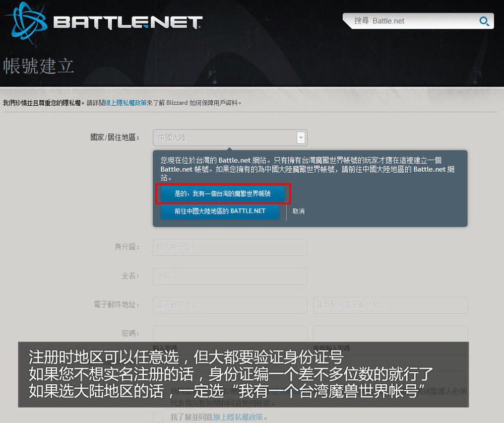Open the 線上隱私權政策 link at the top
This screenshot has width=504, height=423.
point(125,103)
